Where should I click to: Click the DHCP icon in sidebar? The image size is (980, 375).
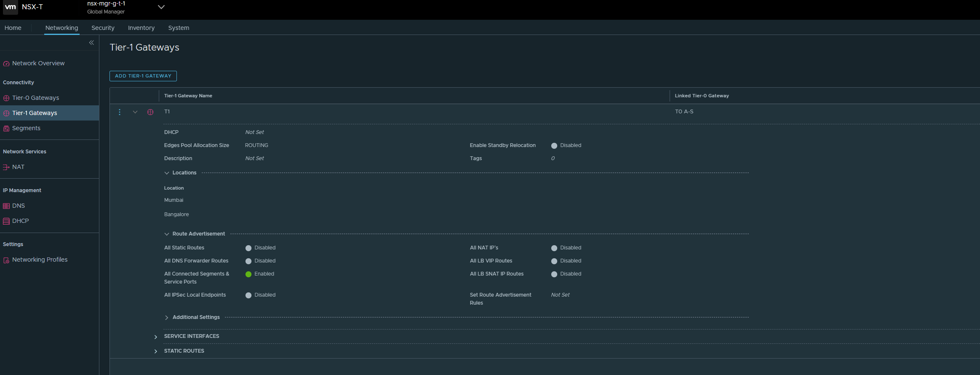coord(6,221)
